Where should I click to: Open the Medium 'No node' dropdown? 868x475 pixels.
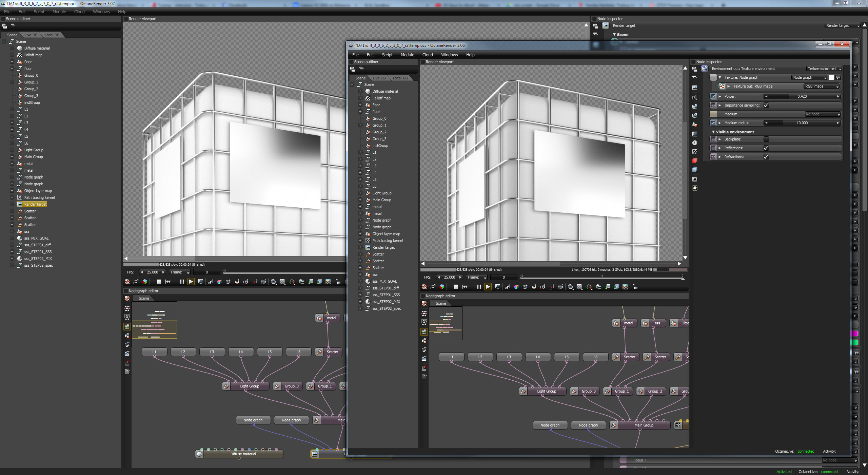coord(822,114)
